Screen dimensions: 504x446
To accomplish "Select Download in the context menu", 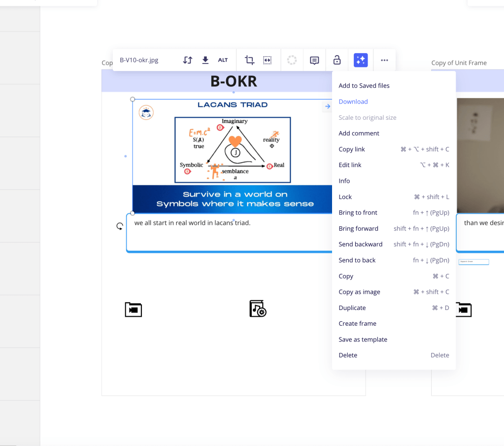I will pyautogui.click(x=394, y=102).
